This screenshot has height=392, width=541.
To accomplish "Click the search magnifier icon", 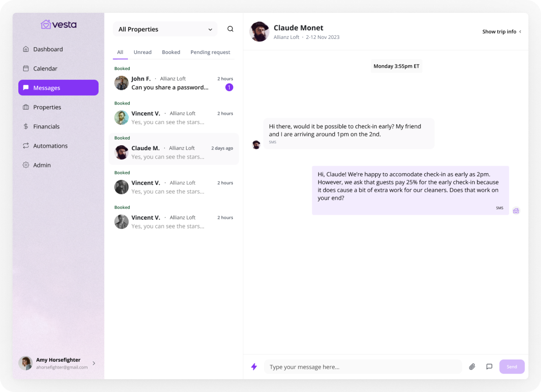I will (230, 29).
